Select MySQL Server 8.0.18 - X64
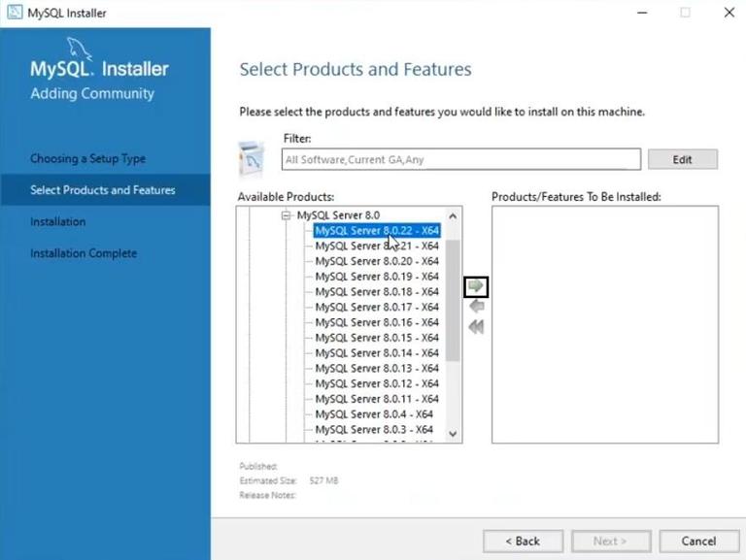 click(377, 291)
